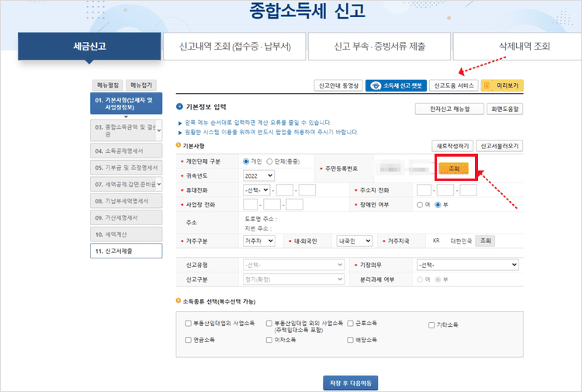Check 배당소득 checkbox
The image size is (582, 392).
(x=350, y=340)
